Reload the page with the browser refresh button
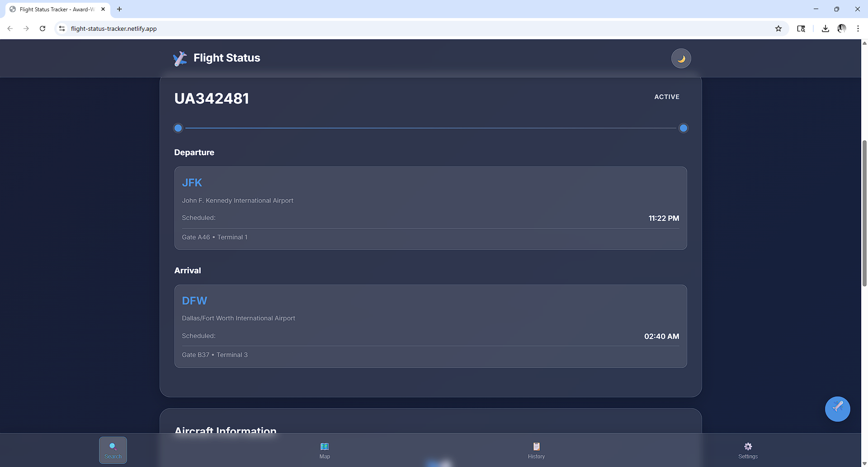The height and width of the screenshot is (467, 868). click(x=42, y=29)
